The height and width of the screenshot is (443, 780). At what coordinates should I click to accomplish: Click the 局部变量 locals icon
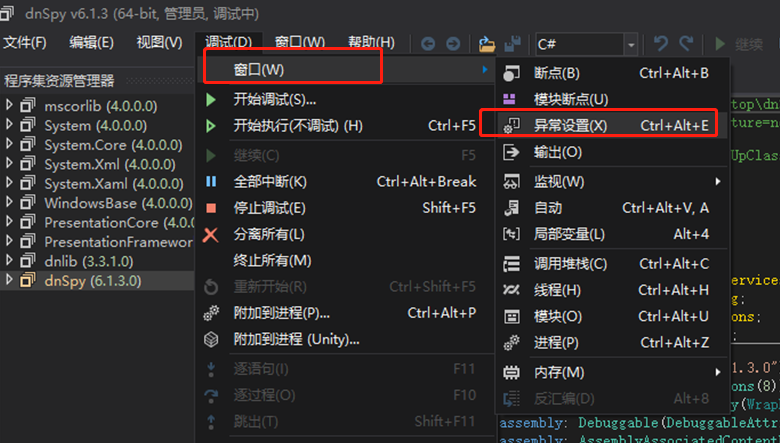tap(511, 234)
